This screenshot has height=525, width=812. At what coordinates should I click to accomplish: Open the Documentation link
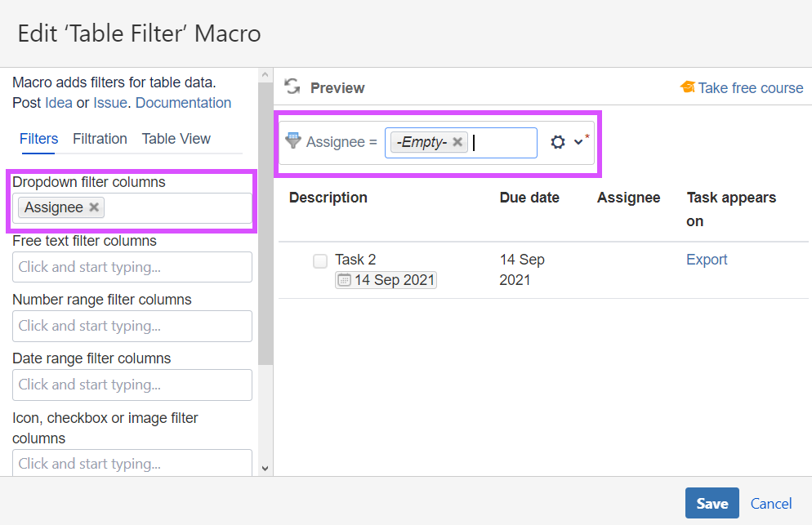coord(183,103)
